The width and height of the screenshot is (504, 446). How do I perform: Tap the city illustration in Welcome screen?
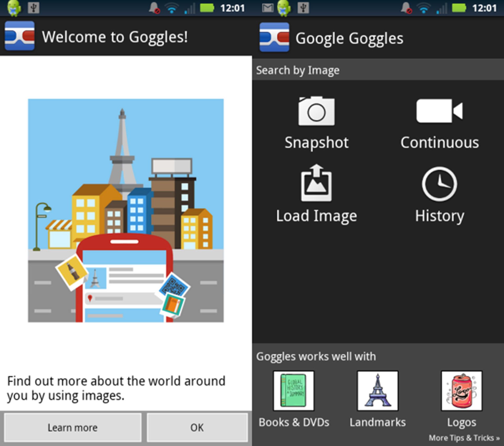coord(126,210)
